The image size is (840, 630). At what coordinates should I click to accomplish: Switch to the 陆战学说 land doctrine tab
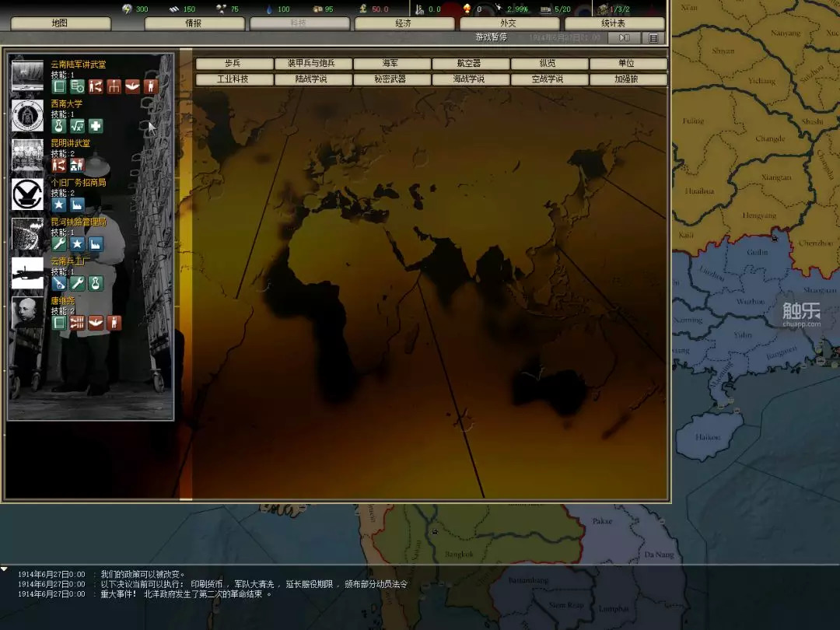click(x=312, y=79)
